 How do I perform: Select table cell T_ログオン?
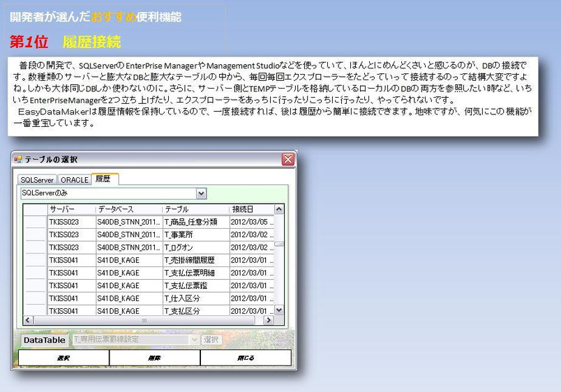(x=196, y=248)
